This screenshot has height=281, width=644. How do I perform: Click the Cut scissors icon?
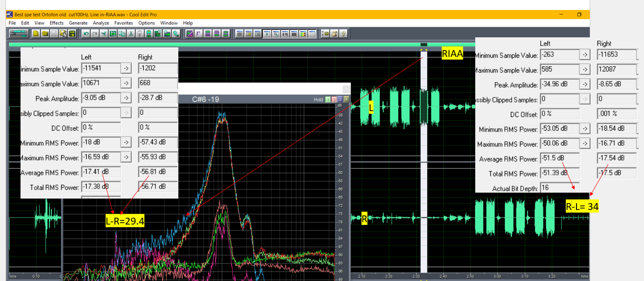(131, 33)
